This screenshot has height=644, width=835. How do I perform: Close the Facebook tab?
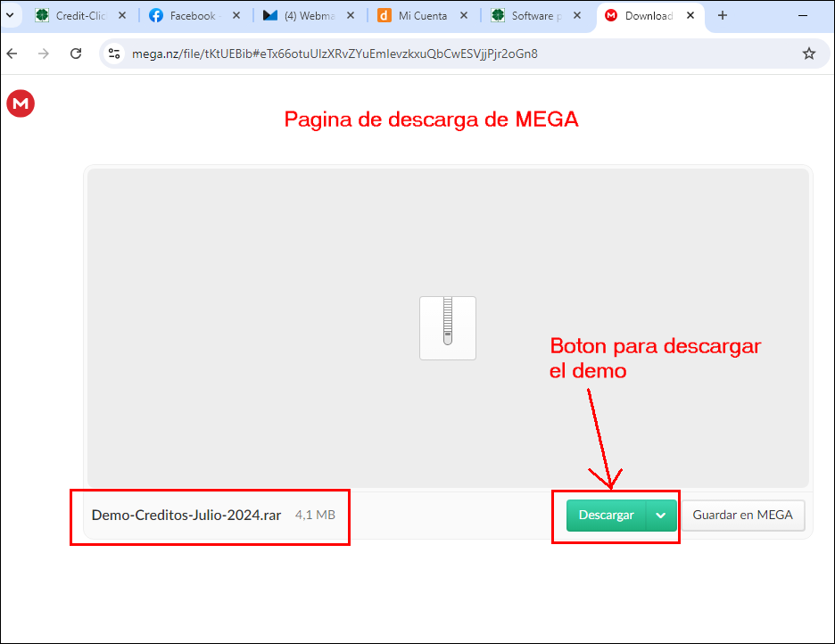pos(236,16)
